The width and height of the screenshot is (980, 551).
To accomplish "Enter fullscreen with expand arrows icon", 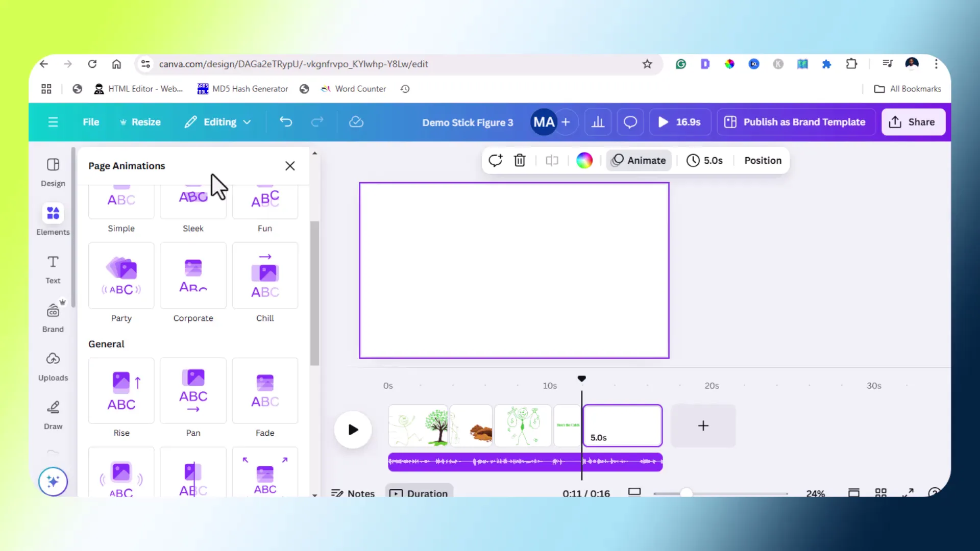I will tap(908, 493).
